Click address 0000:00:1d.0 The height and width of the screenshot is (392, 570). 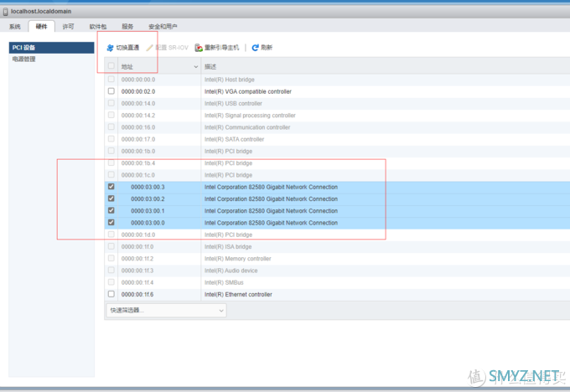click(138, 235)
